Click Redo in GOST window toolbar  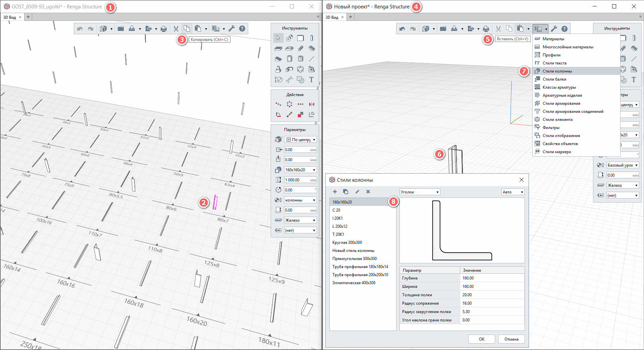coord(91,29)
